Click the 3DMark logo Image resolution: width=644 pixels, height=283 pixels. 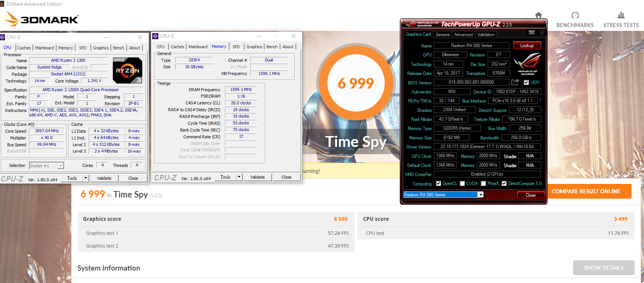coord(41,19)
